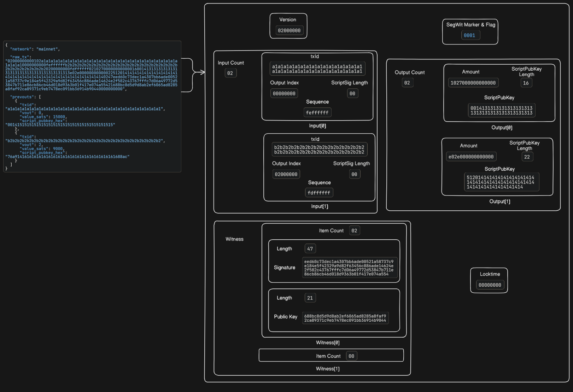Select the Signature Length value 47
Screen dimensions: 573x392
point(310,248)
